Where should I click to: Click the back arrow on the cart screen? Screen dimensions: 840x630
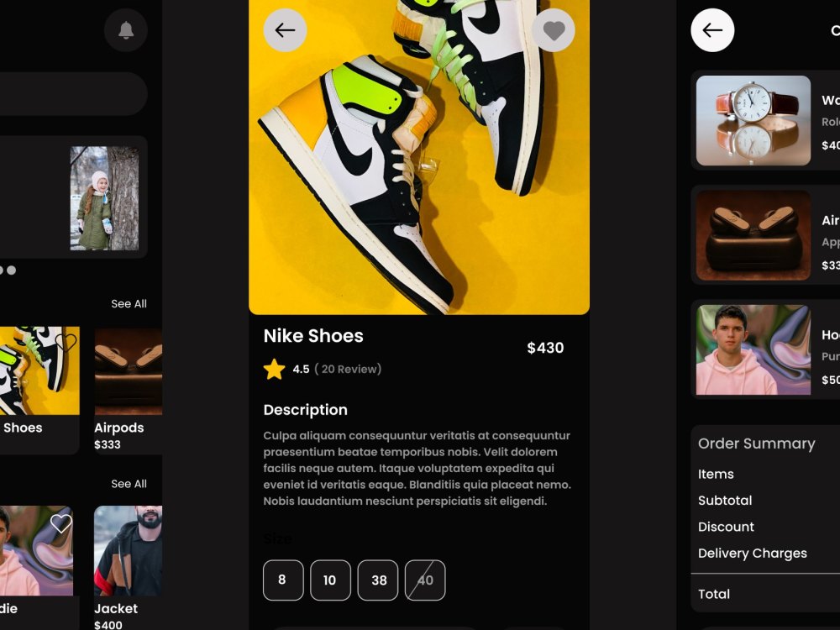click(712, 30)
